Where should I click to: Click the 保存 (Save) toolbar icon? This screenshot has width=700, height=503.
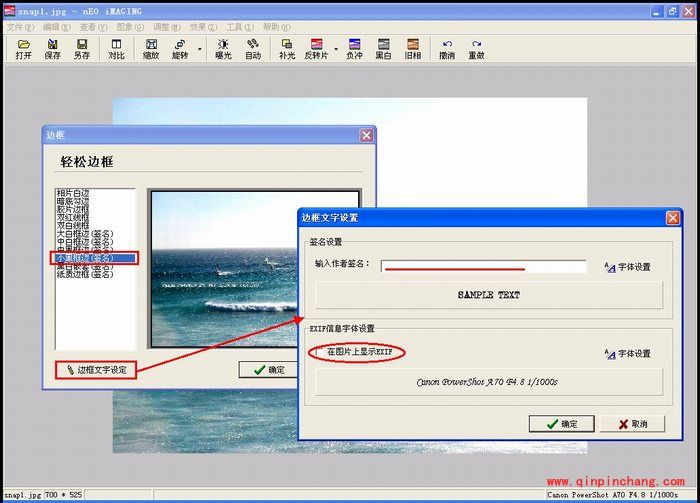(x=52, y=49)
